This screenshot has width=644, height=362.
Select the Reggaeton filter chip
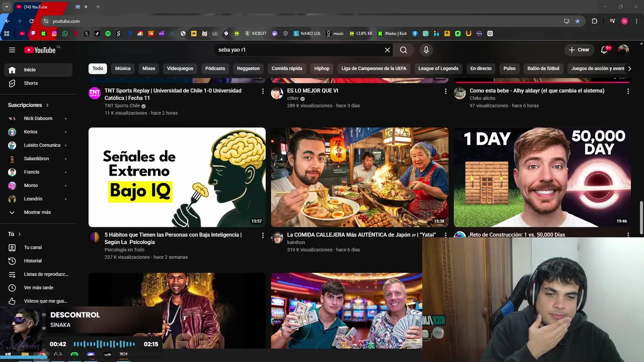tap(249, 68)
